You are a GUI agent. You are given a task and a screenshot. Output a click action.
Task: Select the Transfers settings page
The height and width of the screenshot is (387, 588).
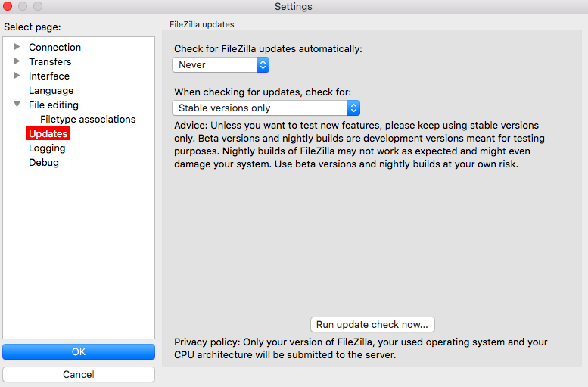(50, 61)
